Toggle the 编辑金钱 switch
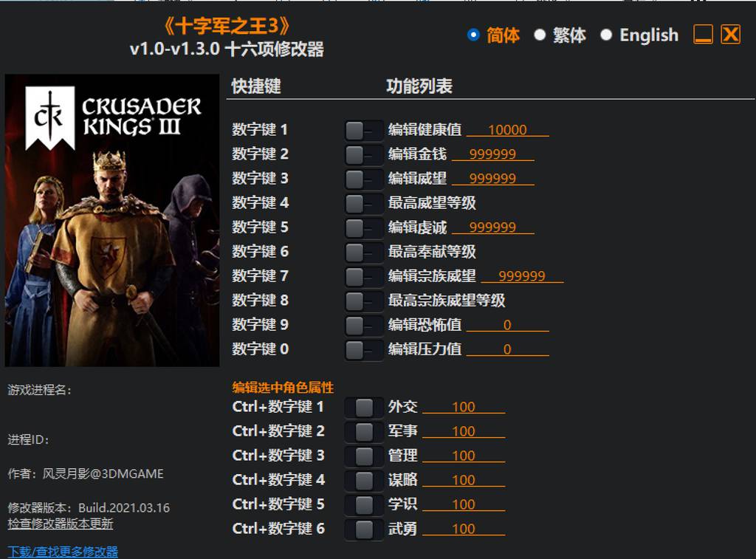The height and width of the screenshot is (559, 756). [x=363, y=155]
